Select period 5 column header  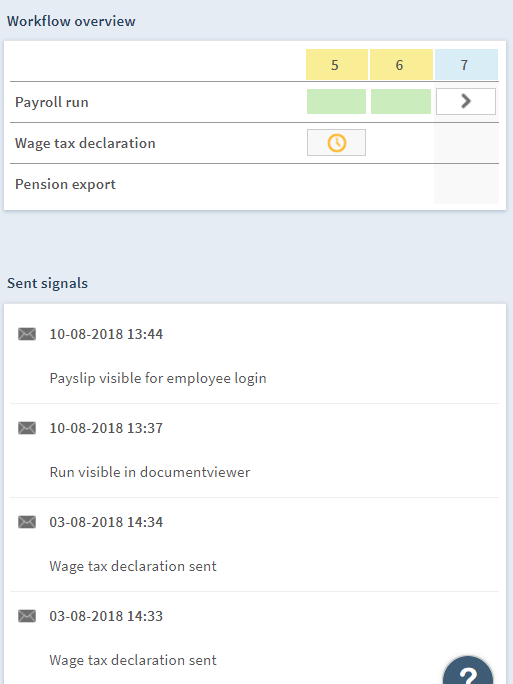pos(336,65)
